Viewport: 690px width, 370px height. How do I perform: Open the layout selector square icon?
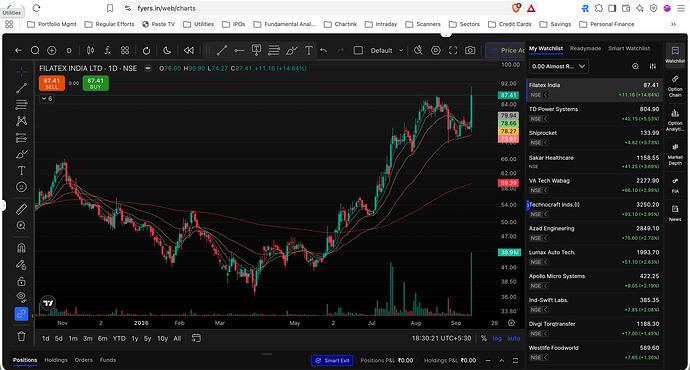tap(358, 51)
